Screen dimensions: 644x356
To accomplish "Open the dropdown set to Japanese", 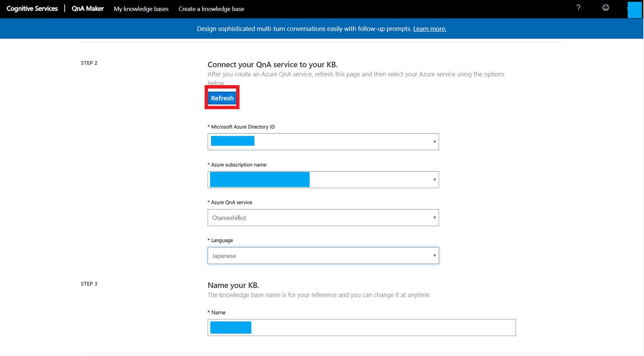I will [x=323, y=255].
